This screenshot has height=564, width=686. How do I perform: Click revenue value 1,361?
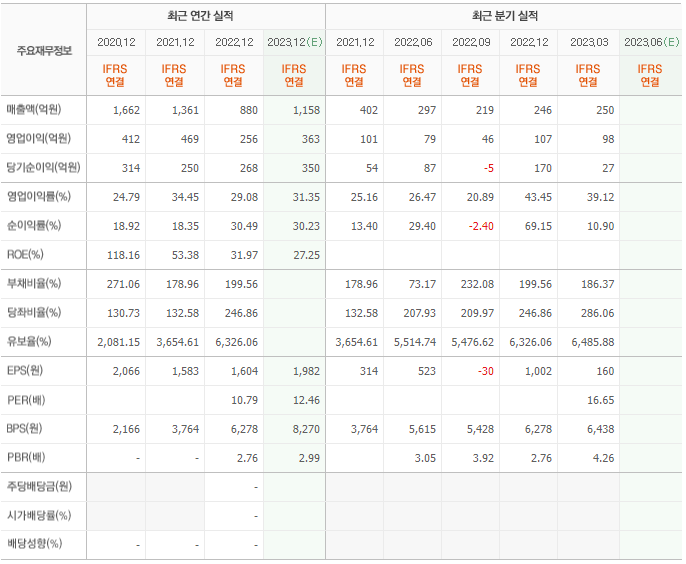coord(186,110)
